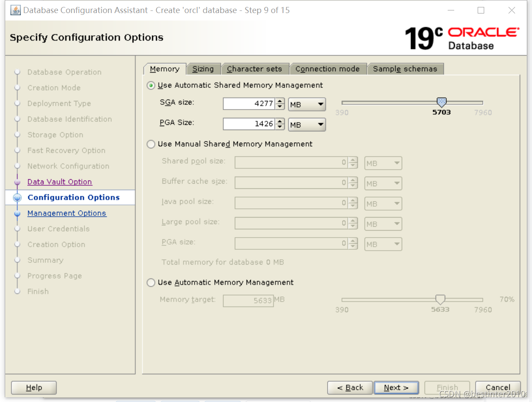Click the Memory target slider handle at 5633
532x402 pixels.
440,299
